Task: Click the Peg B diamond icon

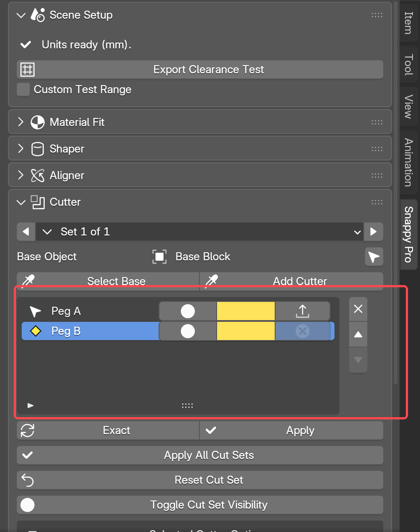Action: tap(35, 331)
